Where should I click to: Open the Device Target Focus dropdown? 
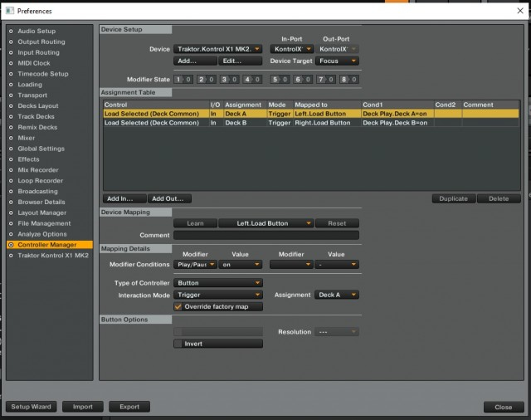click(338, 61)
